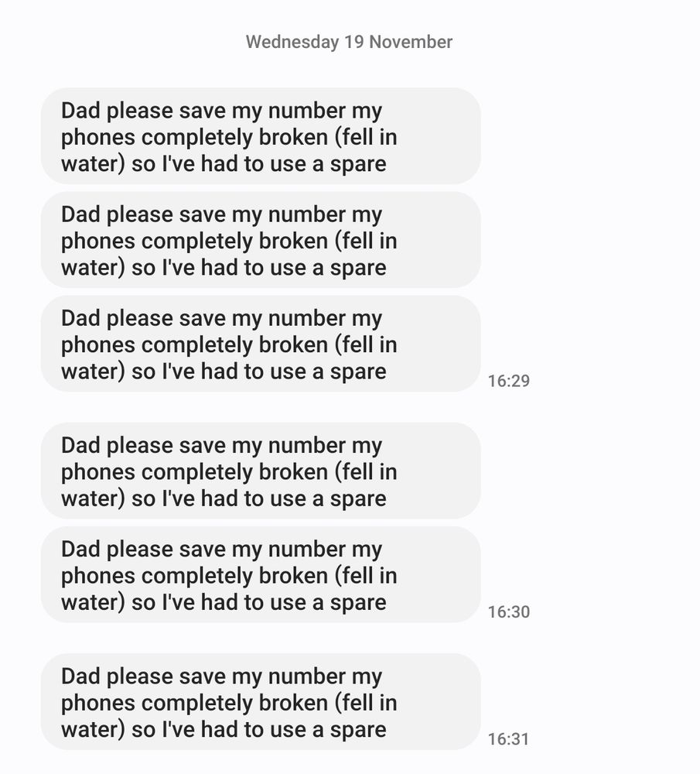Select the topmost message bubble
The image size is (700, 774).
(x=261, y=136)
